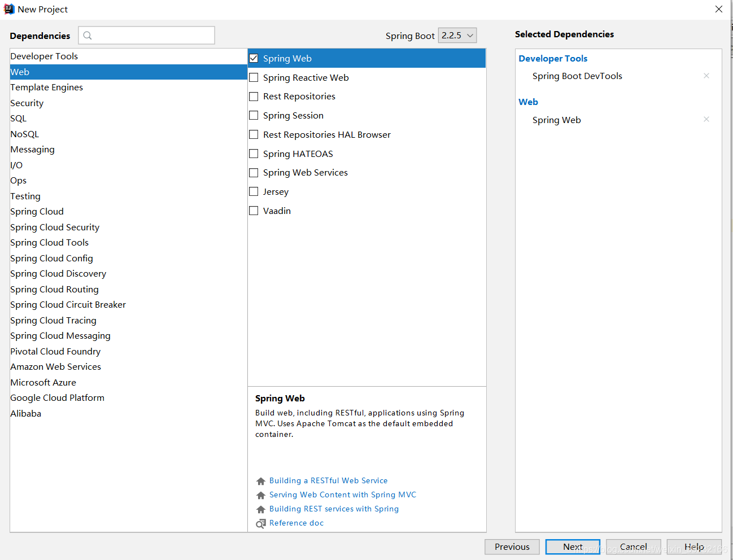Select Spring Cloud Routing category
This screenshot has width=733, height=560.
(129, 289)
